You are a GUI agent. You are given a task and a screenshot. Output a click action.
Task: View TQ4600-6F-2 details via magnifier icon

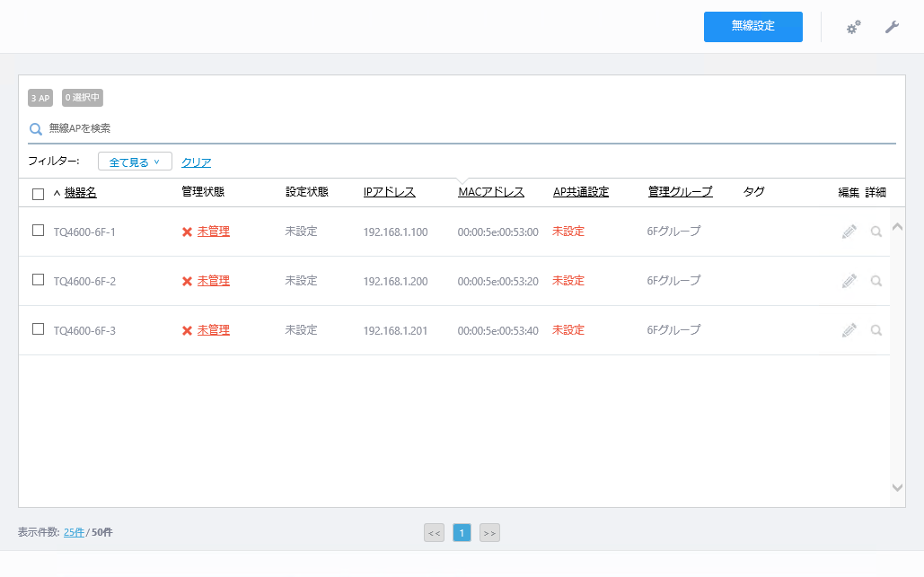876,281
